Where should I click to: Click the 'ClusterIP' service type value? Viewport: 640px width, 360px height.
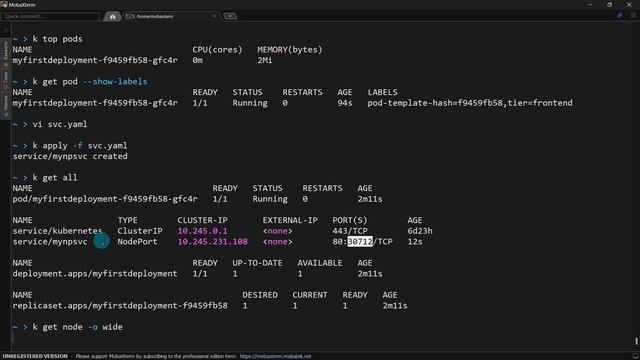pos(140,231)
